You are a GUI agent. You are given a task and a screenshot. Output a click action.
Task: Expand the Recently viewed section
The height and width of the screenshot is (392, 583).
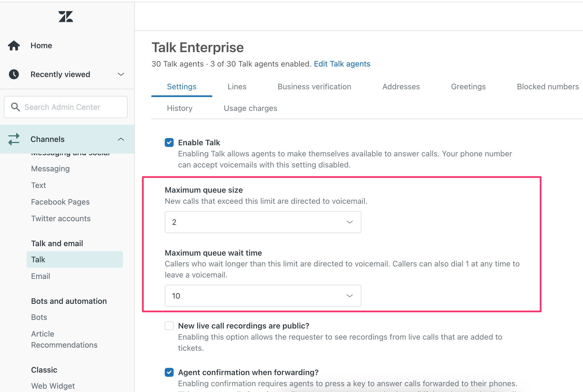tap(121, 74)
